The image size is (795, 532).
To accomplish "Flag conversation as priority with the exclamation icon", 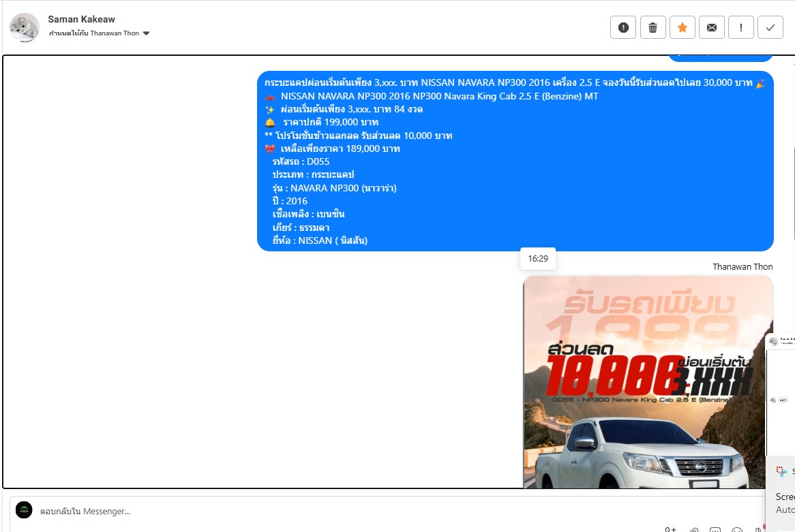I will 741,27.
